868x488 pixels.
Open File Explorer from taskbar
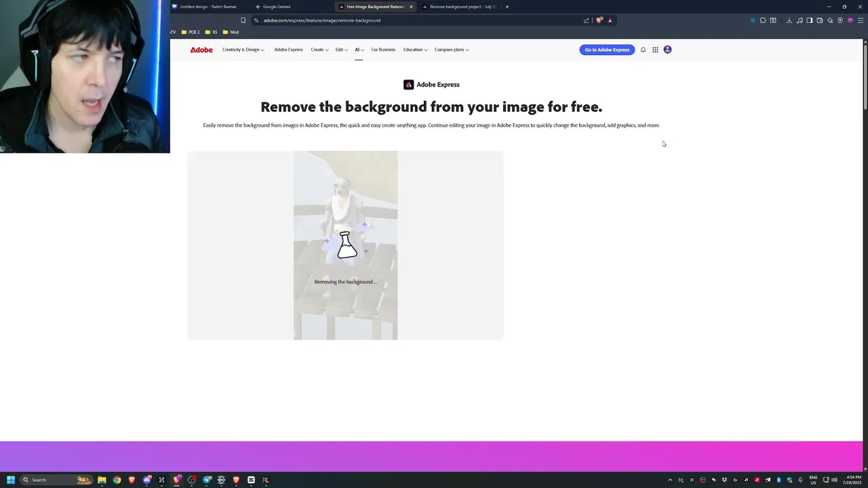[x=102, y=480]
